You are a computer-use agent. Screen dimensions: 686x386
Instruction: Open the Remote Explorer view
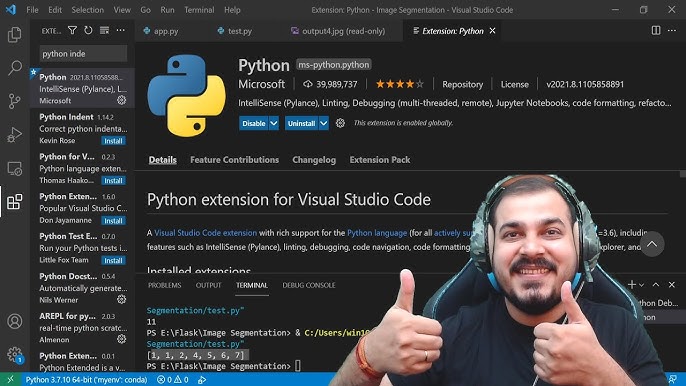(x=14, y=168)
